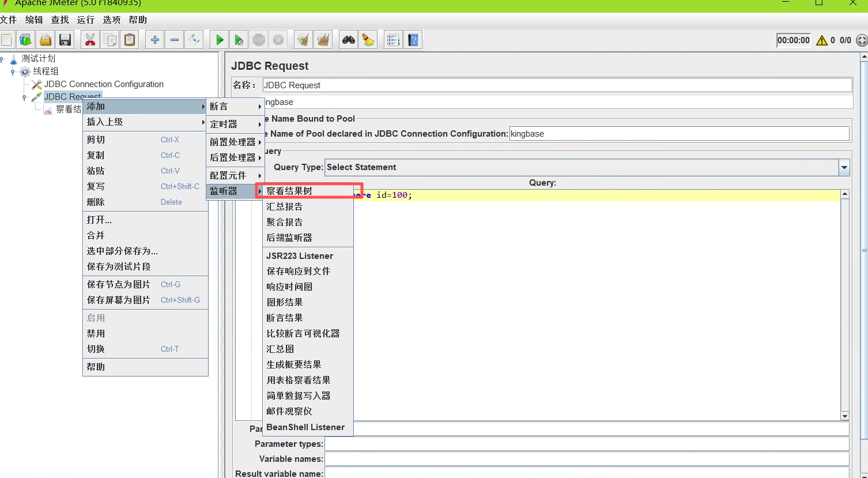Click the New test plan toolbar icon
This screenshot has width=868, height=478.
6,40
